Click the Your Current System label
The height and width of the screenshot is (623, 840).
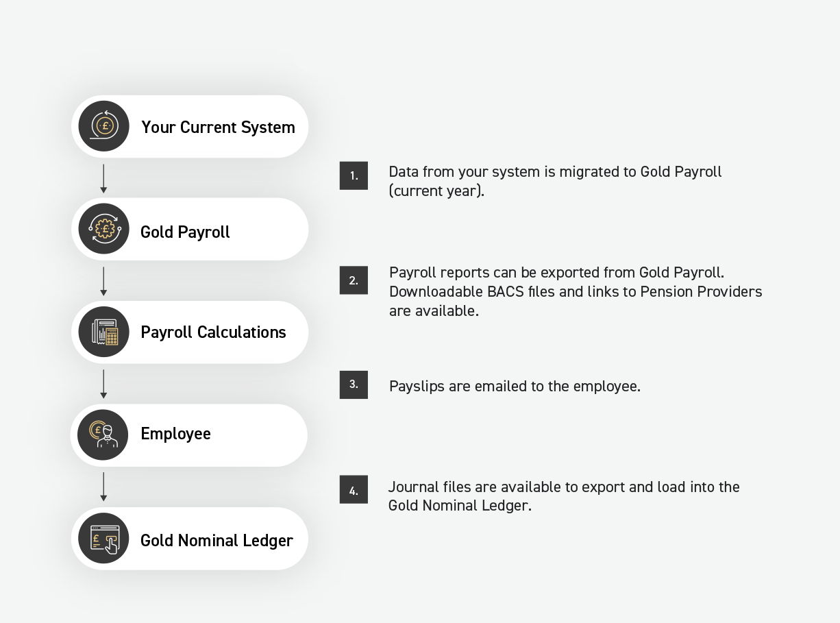pyautogui.click(x=218, y=127)
